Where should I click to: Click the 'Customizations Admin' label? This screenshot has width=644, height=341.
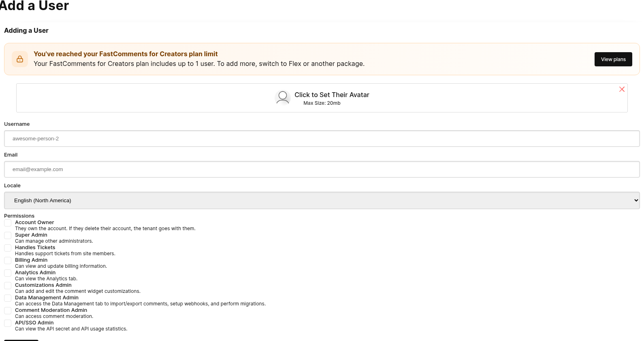[x=43, y=285]
